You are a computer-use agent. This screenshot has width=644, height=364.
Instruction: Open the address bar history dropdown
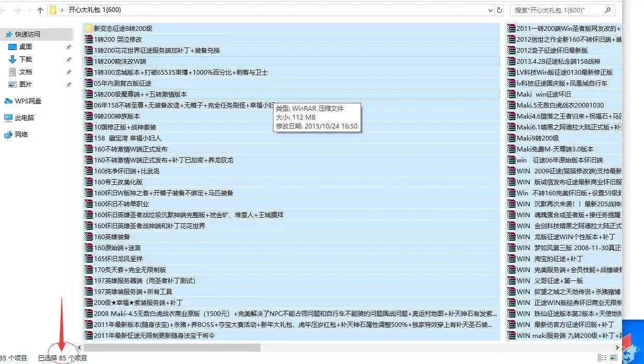click(490, 10)
